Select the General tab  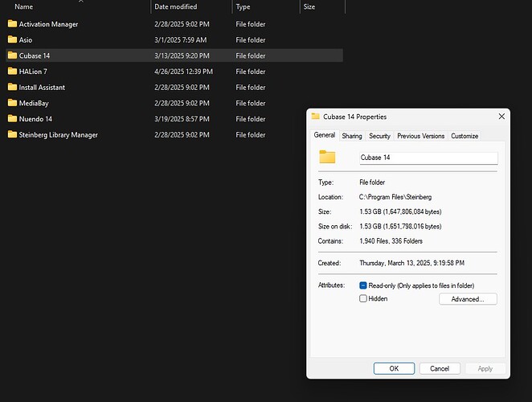tap(325, 135)
